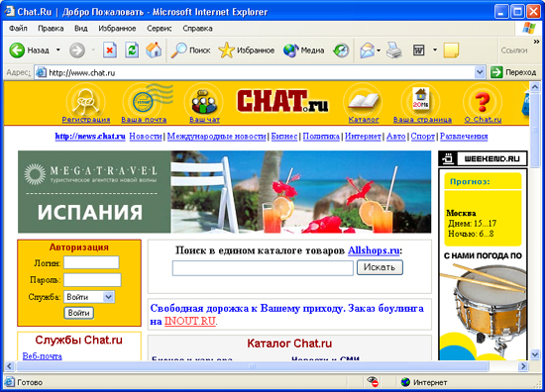Click the Искать search button

(x=380, y=267)
